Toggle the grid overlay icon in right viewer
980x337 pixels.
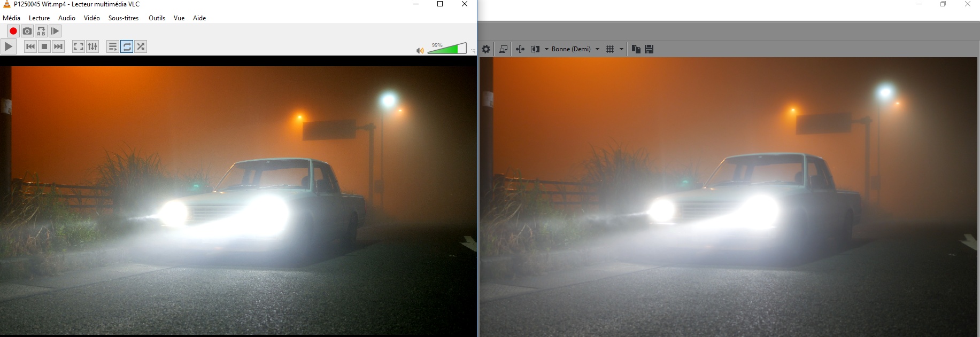coord(610,49)
